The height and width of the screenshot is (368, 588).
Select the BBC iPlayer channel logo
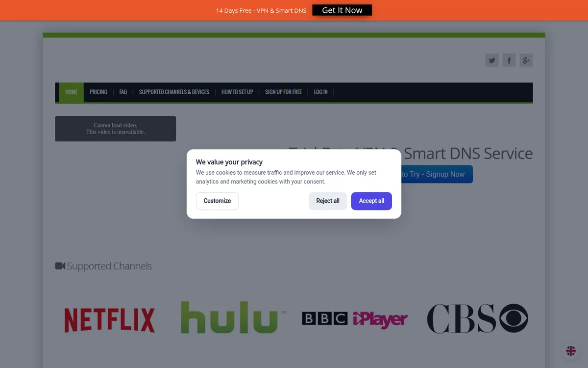coord(355,320)
